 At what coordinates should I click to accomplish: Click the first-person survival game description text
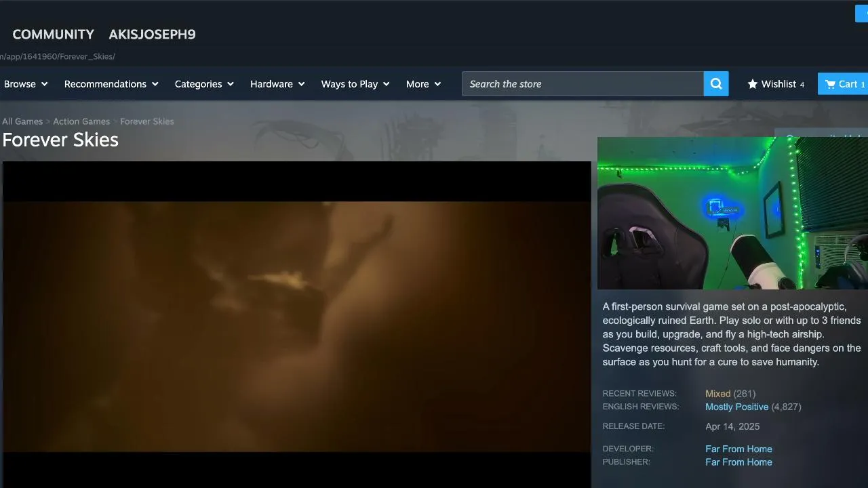pos(732,334)
